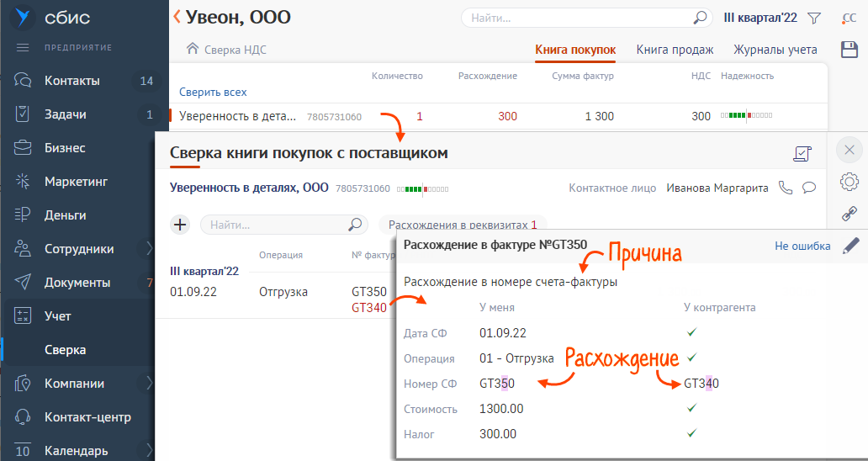Click the red GT340 invoice number
This screenshot has height=461, width=868.
(x=369, y=308)
